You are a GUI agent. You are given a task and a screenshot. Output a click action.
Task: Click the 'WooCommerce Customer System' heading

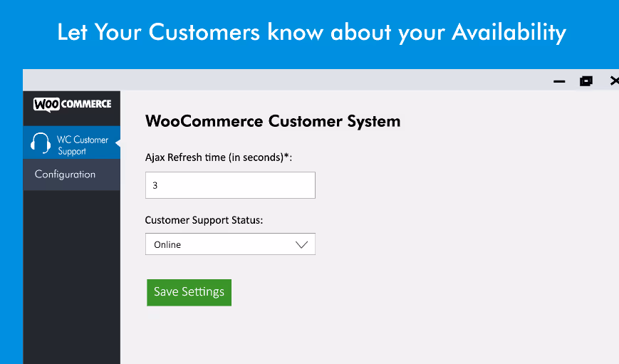[x=273, y=121]
